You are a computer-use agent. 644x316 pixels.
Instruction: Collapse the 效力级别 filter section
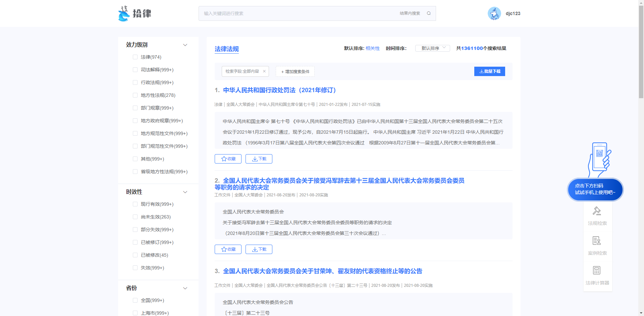click(x=185, y=45)
